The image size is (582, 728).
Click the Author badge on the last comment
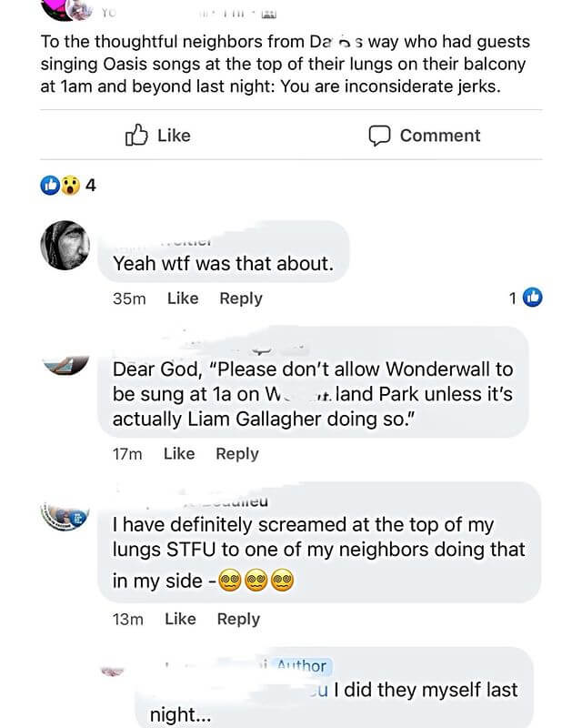(299, 666)
